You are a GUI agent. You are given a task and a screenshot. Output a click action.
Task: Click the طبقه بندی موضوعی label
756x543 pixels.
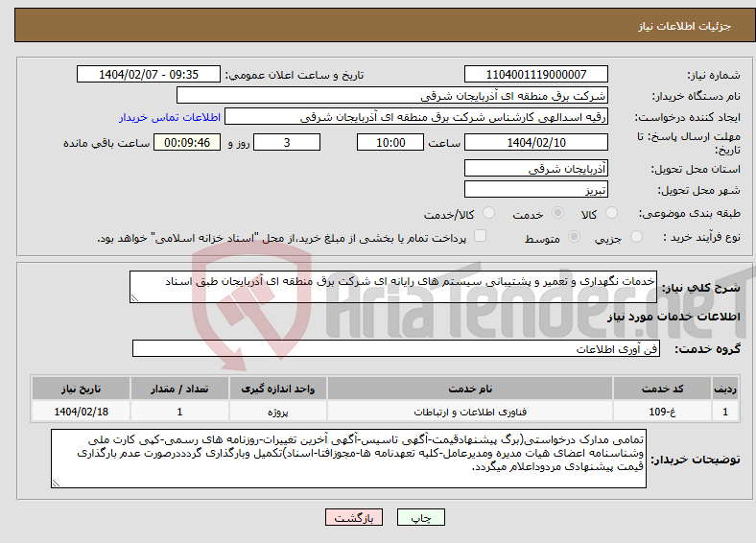pyautogui.click(x=690, y=213)
